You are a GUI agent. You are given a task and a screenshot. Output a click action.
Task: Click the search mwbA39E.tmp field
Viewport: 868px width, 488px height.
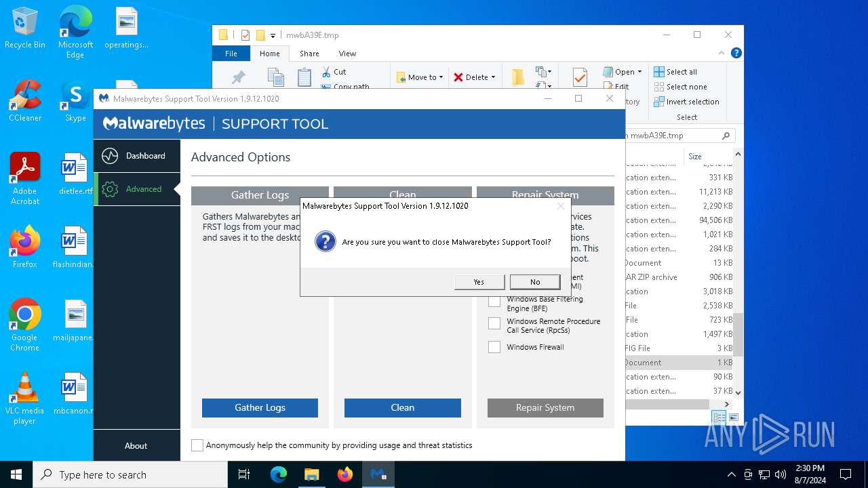pyautogui.click(x=679, y=136)
